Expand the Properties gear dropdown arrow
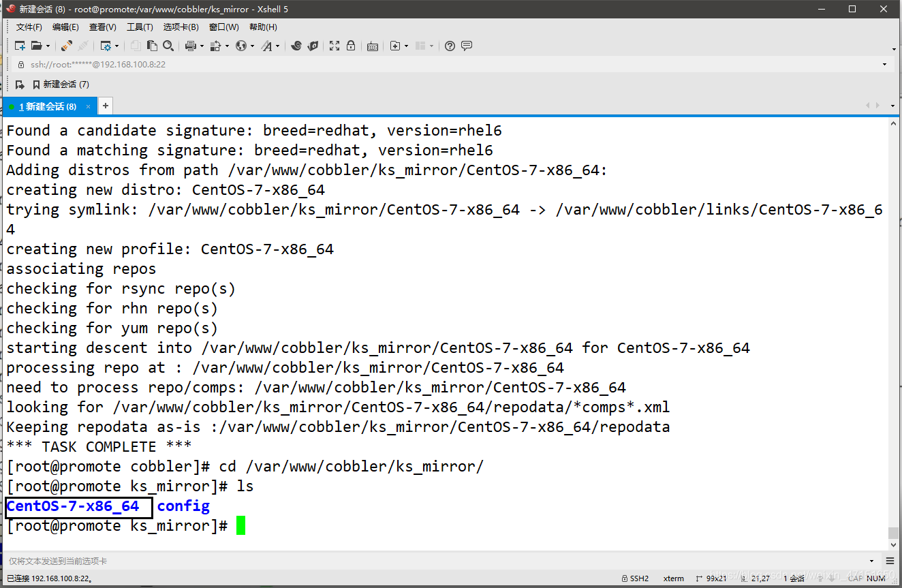902x588 pixels. pos(117,46)
